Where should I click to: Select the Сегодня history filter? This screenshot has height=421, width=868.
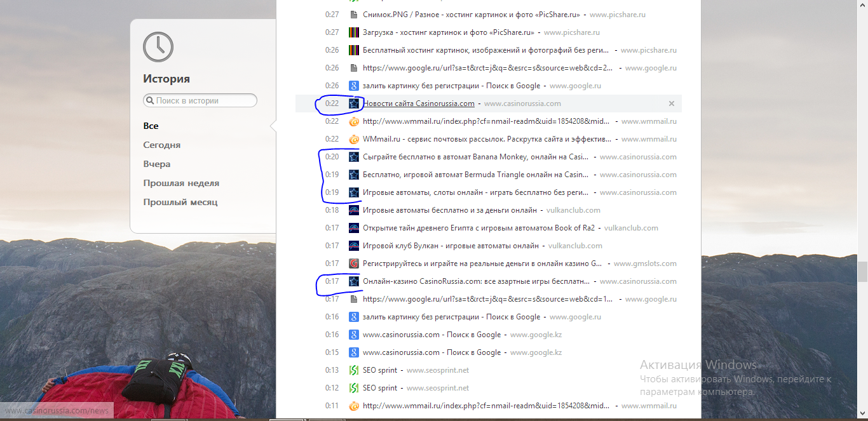(x=162, y=145)
